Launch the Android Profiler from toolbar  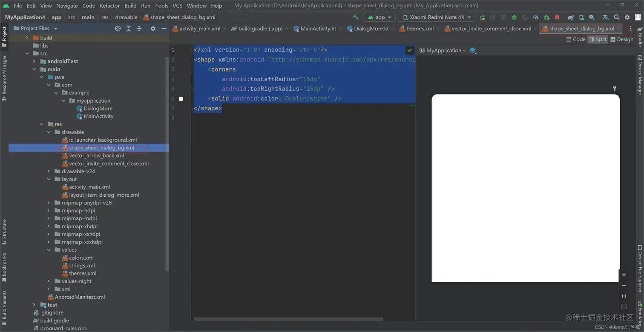point(535,17)
